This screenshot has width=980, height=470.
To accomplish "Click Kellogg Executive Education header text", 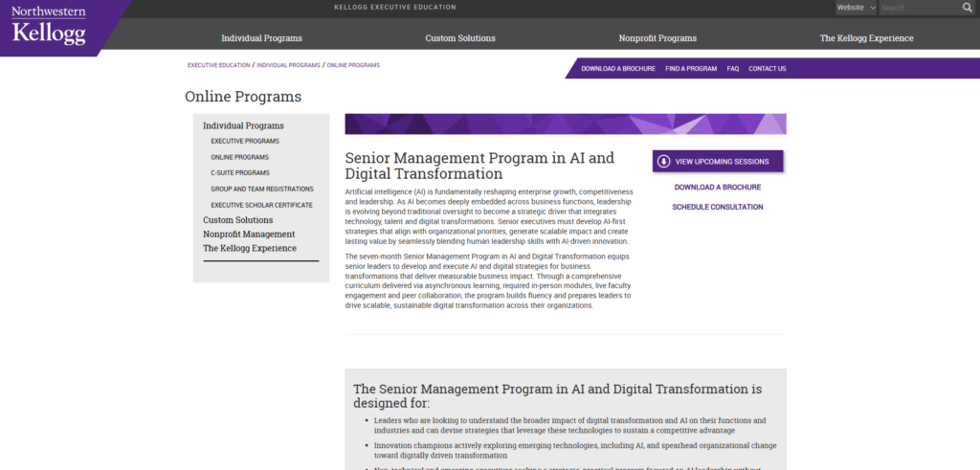I will pos(395,8).
